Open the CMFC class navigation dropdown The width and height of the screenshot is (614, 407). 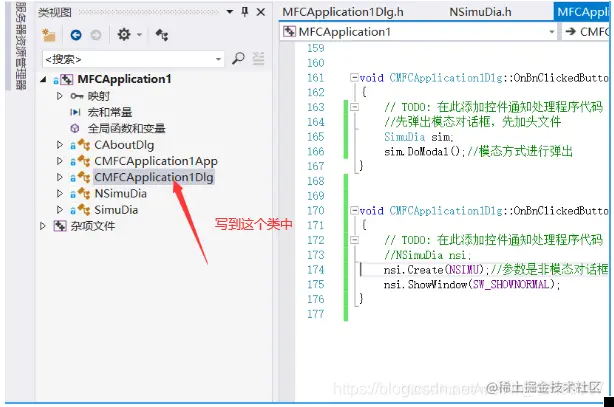pyautogui.click(x=586, y=32)
